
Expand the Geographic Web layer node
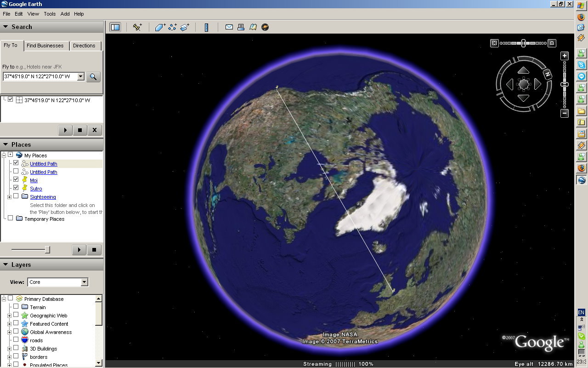9,316
